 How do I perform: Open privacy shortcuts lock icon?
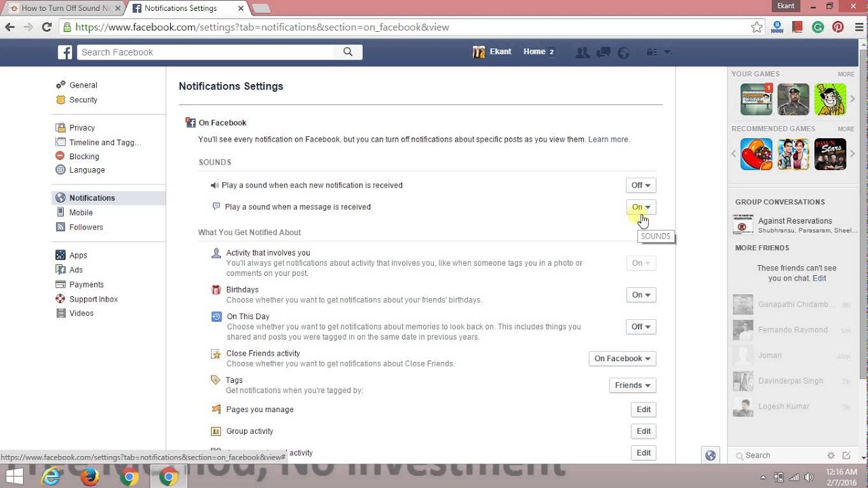tap(652, 52)
